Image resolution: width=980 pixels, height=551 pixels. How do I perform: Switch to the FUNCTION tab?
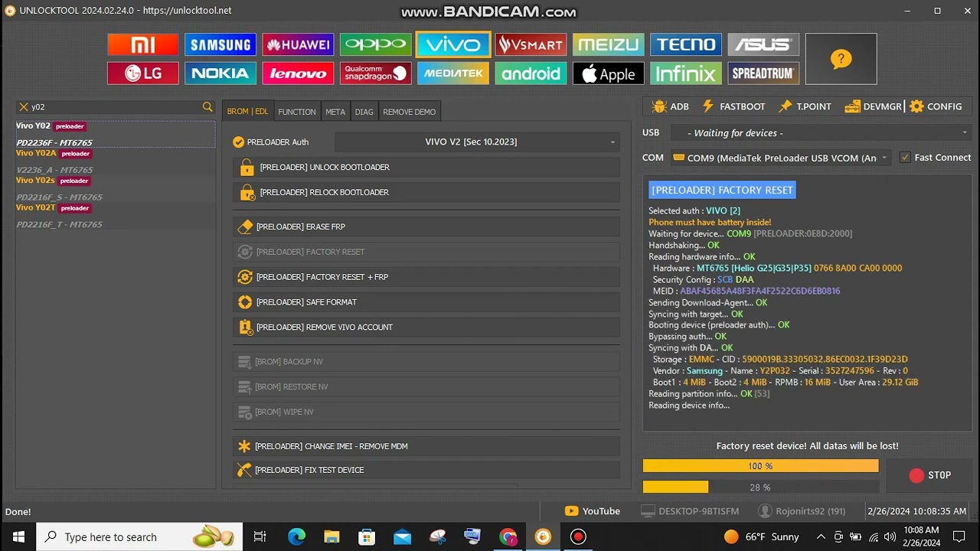tap(297, 112)
